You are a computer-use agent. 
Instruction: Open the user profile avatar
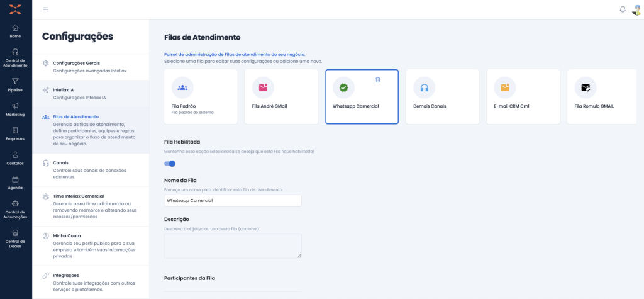636,9
